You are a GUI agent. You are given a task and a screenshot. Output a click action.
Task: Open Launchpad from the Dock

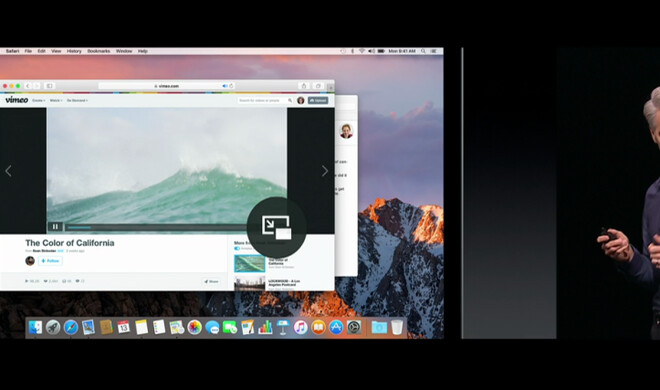(x=53, y=327)
